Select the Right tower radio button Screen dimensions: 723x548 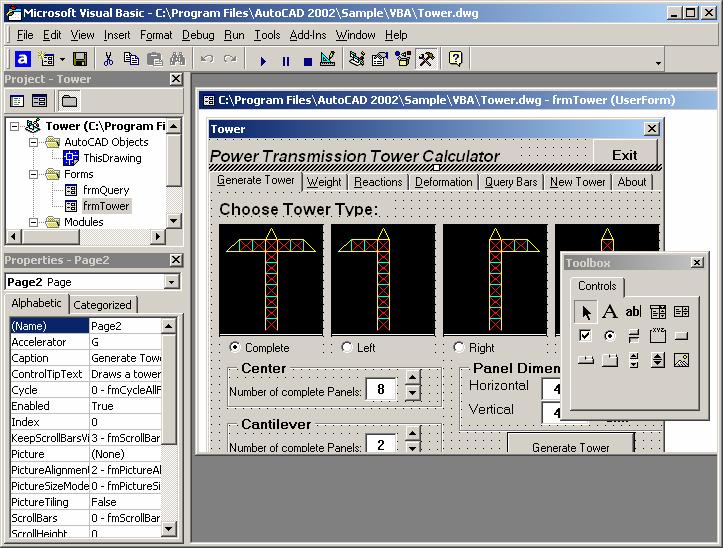pos(458,347)
